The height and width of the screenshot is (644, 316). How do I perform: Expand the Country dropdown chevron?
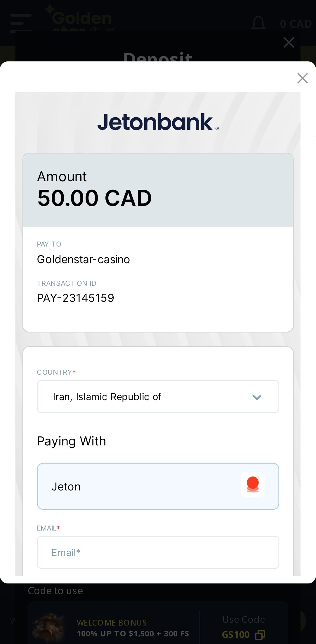[257, 397]
